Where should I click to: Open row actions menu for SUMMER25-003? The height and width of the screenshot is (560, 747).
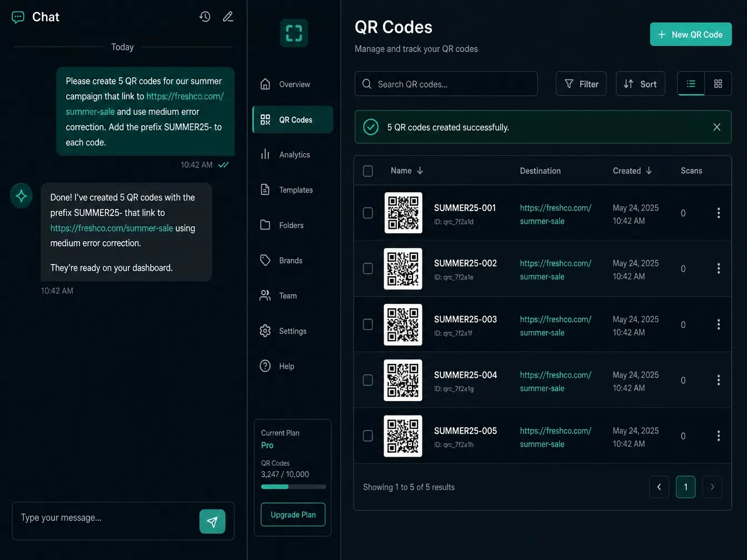coord(718,324)
